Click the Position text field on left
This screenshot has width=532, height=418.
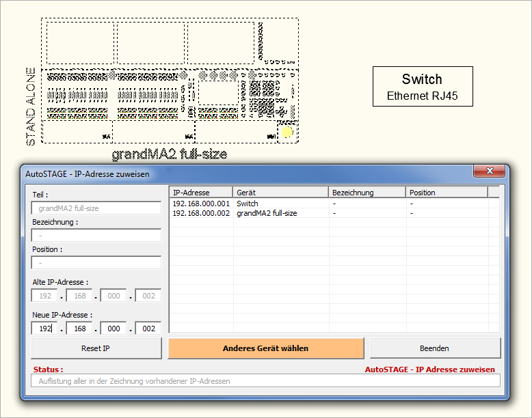[96, 262]
